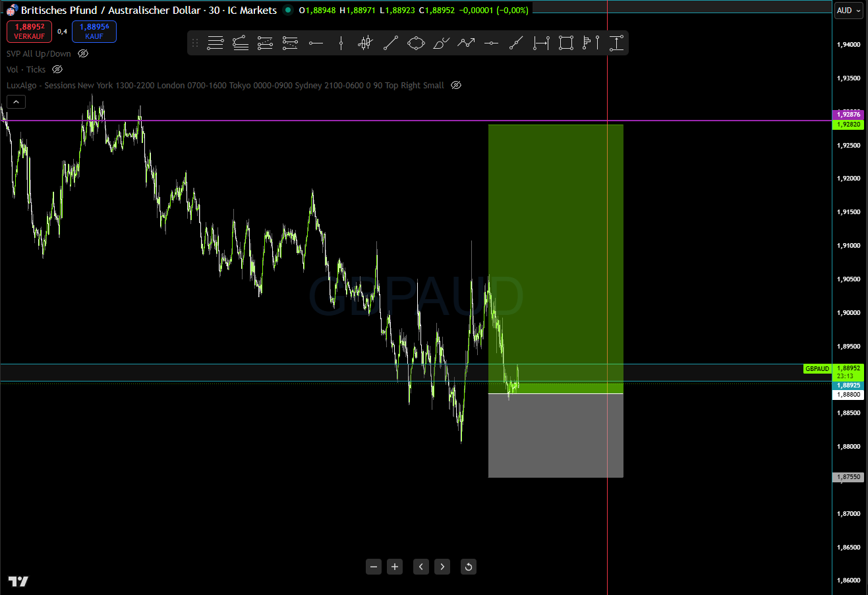Collapse the indicator legend with the arrow

(16, 101)
